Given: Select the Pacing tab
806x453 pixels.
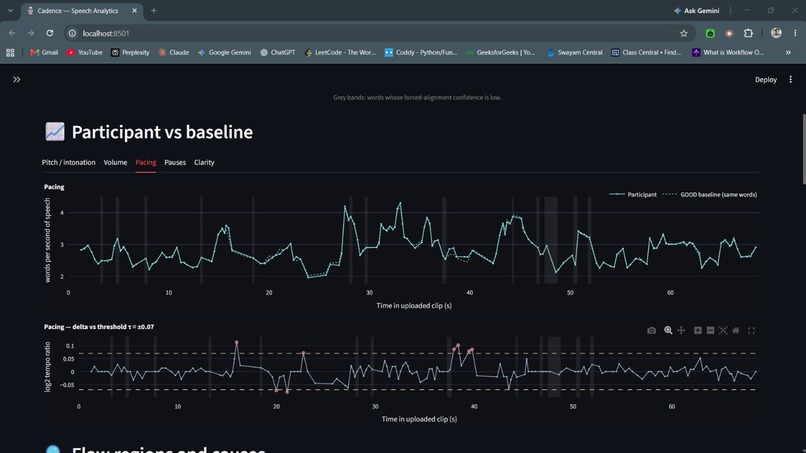Looking at the screenshot, I should pos(145,162).
